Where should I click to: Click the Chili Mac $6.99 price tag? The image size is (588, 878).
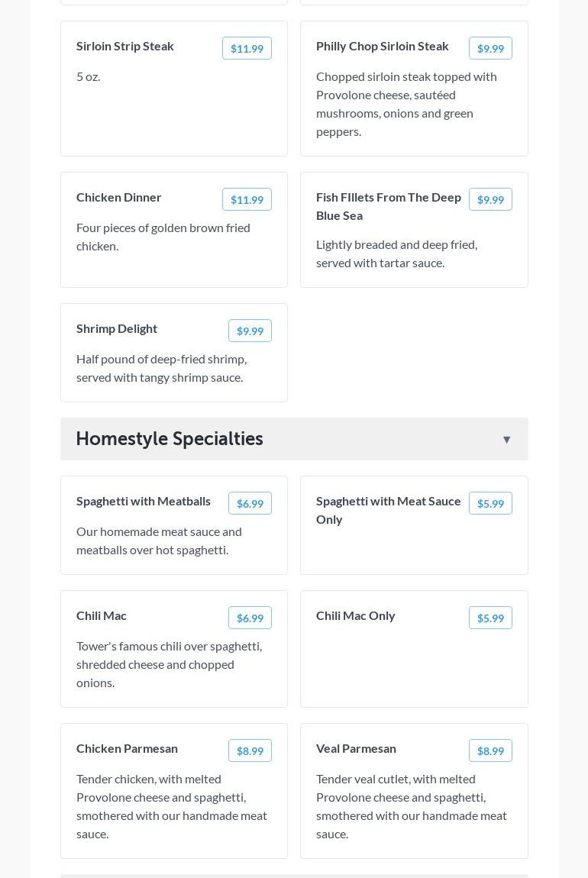pos(250,618)
